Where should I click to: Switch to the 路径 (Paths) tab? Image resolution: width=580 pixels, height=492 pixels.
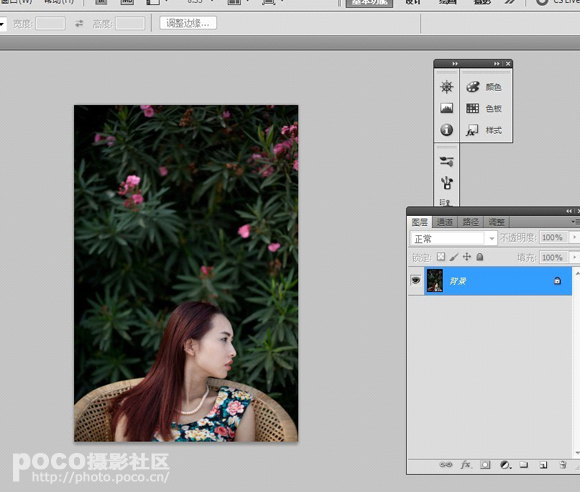(x=471, y=222)
